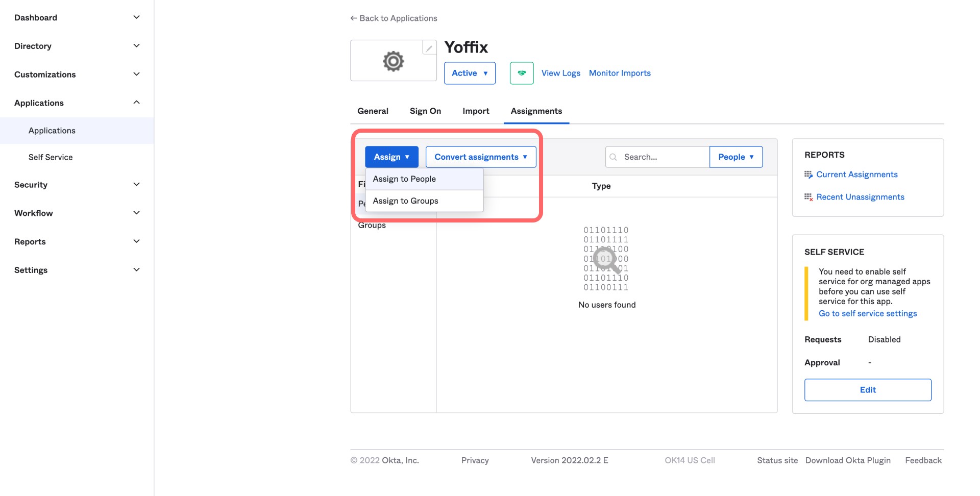Screen dimensions: 980x496
Task: Switch to the Sign On tab
Action: pos(425,111)
